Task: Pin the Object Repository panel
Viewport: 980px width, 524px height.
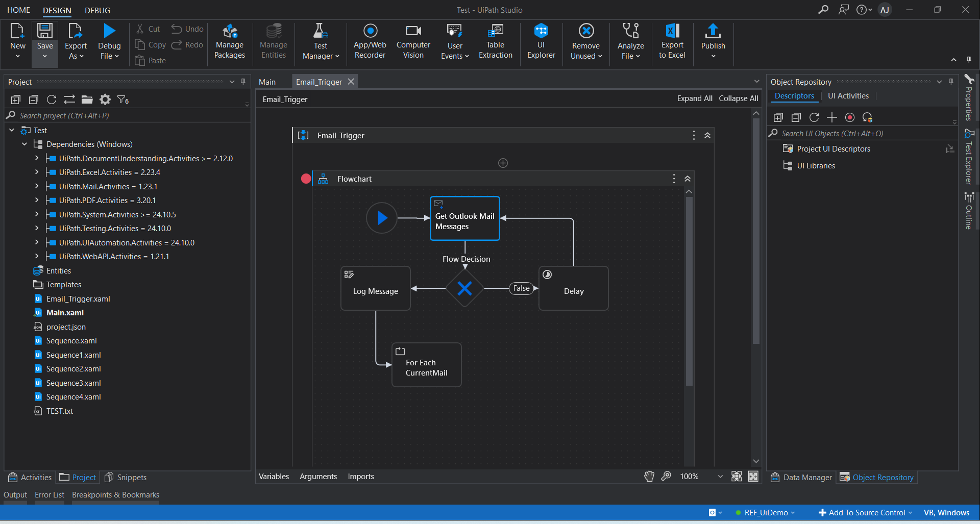Action: (951, 82)
